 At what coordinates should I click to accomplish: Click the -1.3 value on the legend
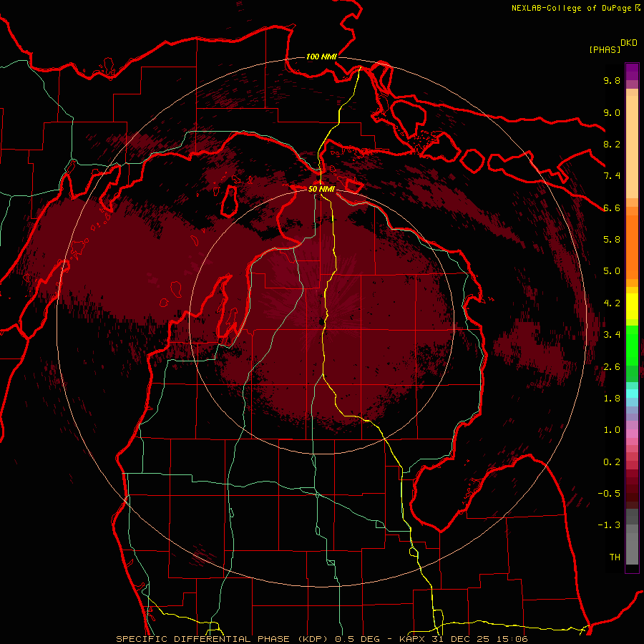[x=609, y=525]
